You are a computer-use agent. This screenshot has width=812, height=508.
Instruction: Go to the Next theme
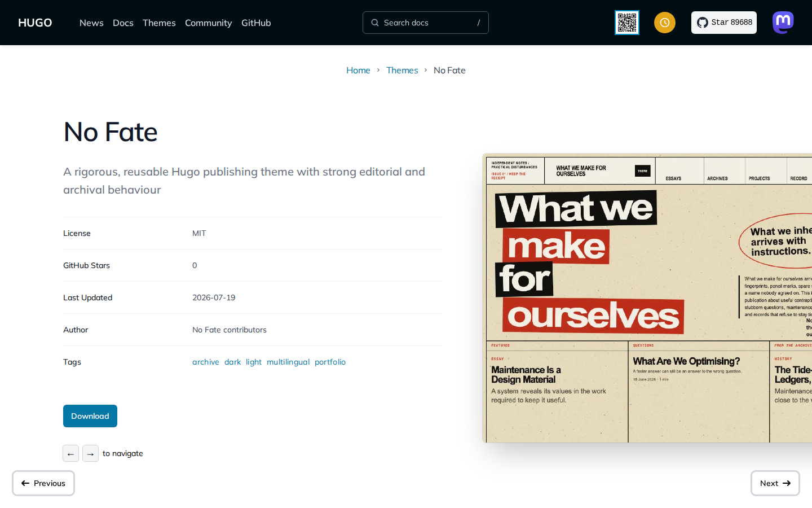coord(775,483)
